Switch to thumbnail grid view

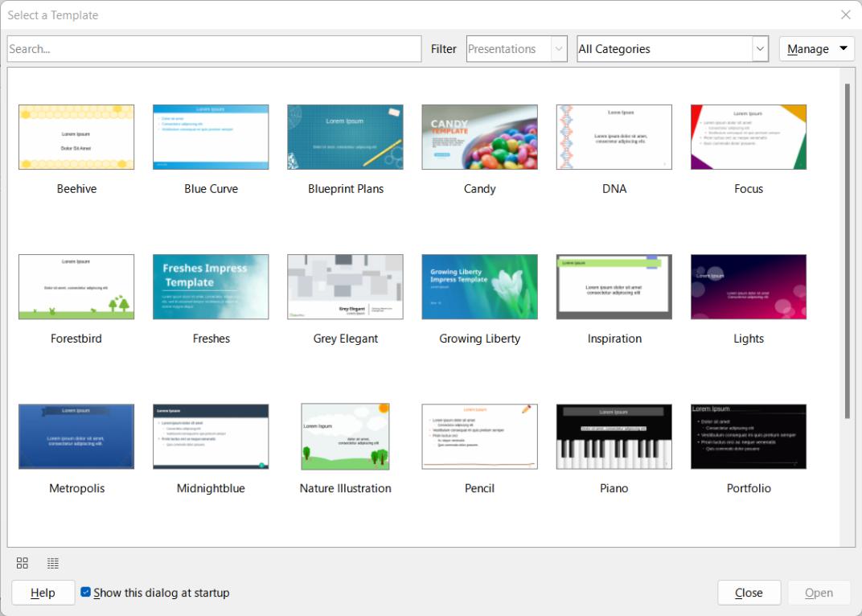click(22, 563)
